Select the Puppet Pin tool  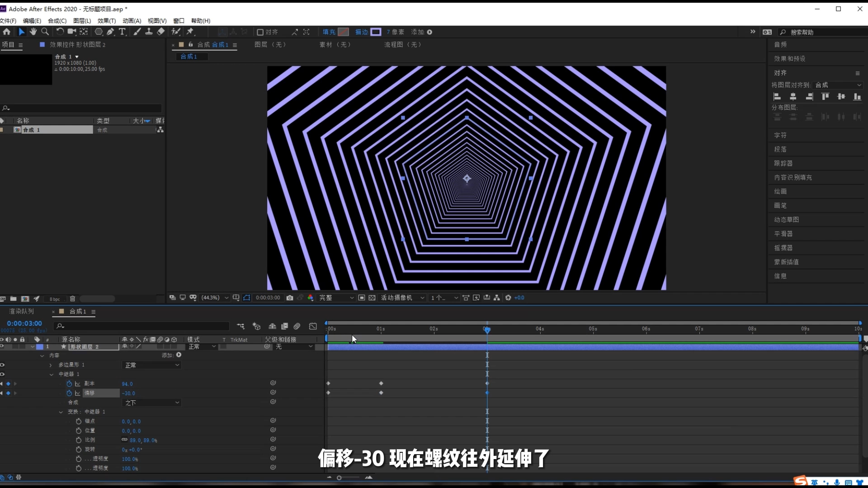click(x=190, y=32)
